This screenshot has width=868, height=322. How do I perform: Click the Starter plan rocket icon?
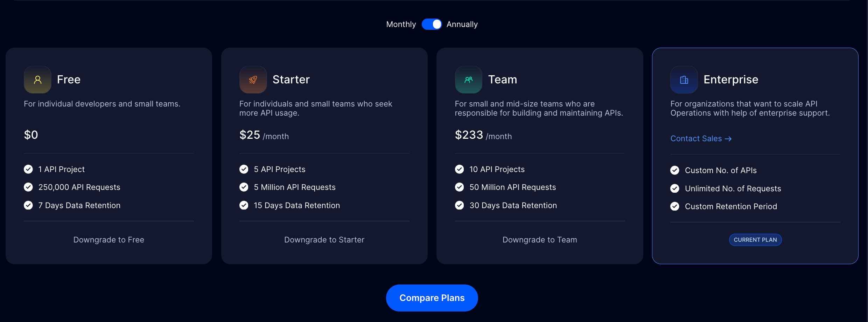pos(253,80)
